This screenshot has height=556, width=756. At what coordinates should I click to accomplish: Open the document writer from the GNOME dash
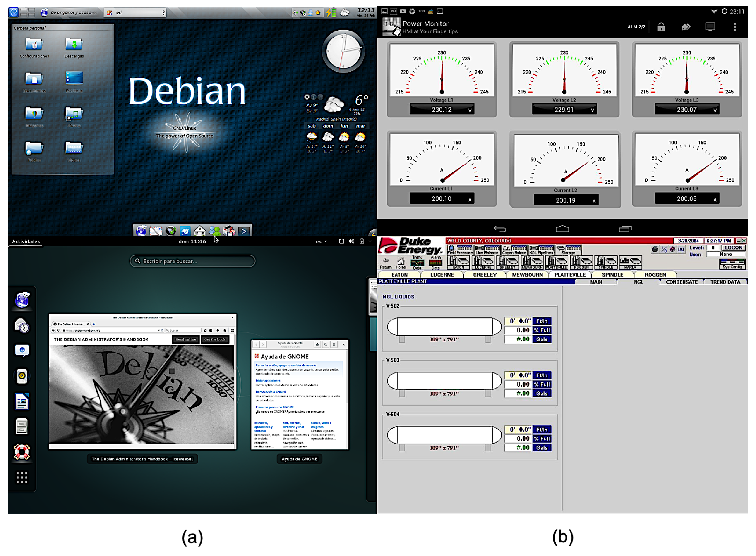click(22, 401)
